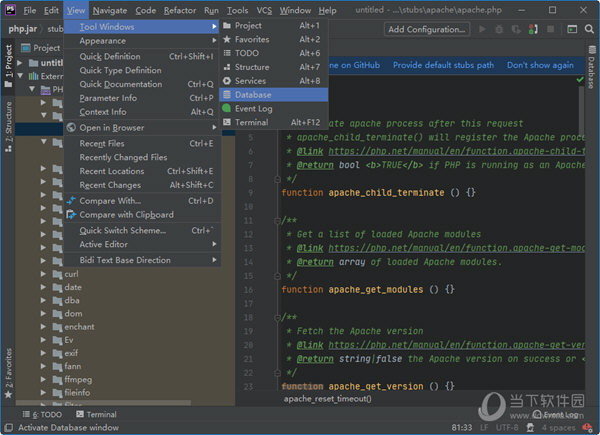Click the '4 spaces' indent indicator
The image size is (600, 435).
click(x=558, y=427)
